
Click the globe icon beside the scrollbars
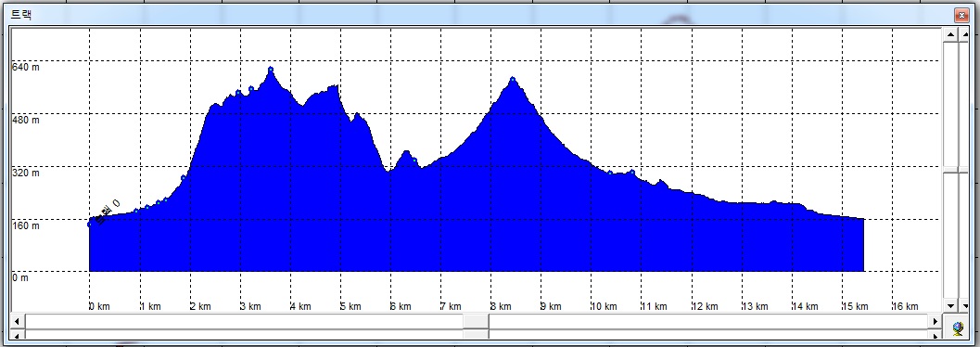pyautogui.click(x=958, y=328)
